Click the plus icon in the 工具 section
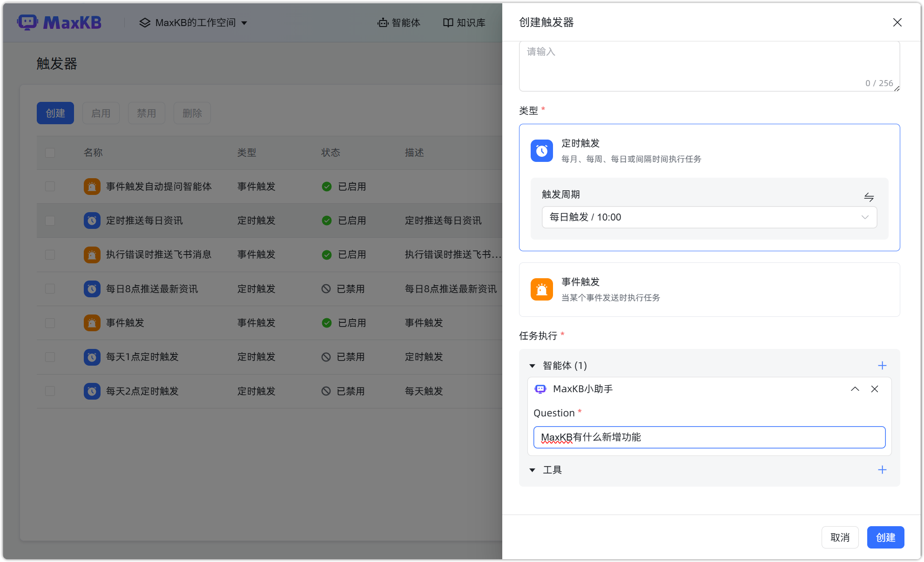 coord(882,470)
